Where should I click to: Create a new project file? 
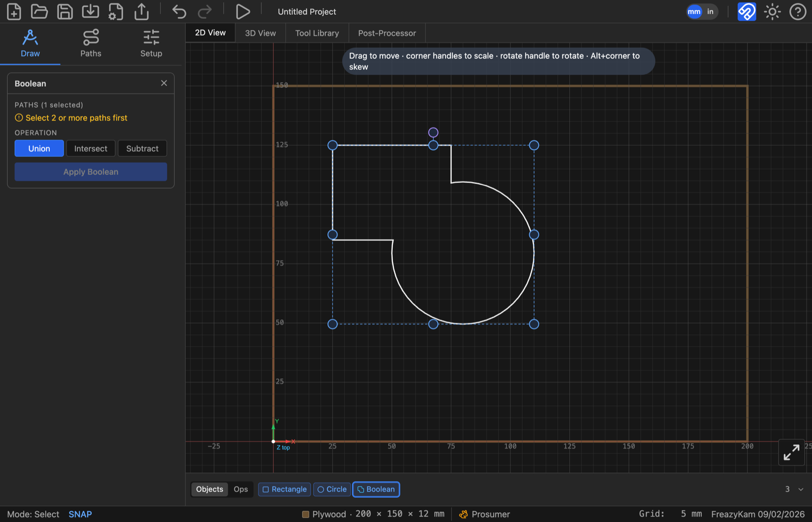(x=14, y=11)
